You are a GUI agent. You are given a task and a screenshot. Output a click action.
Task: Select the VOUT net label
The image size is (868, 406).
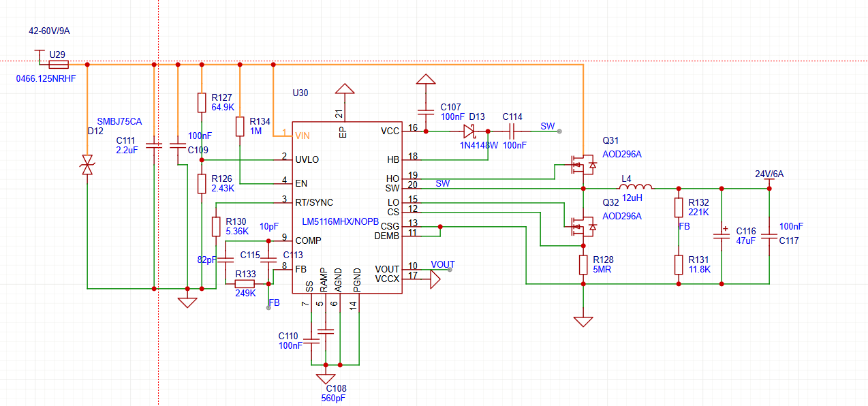click(442, 264)
